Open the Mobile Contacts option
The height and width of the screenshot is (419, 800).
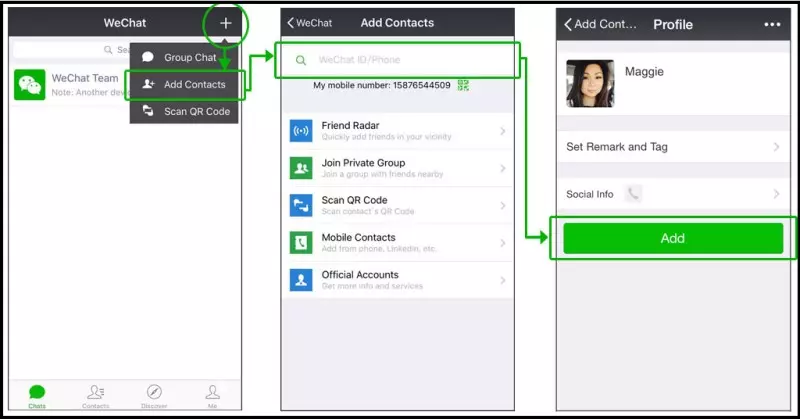(397, 243)
